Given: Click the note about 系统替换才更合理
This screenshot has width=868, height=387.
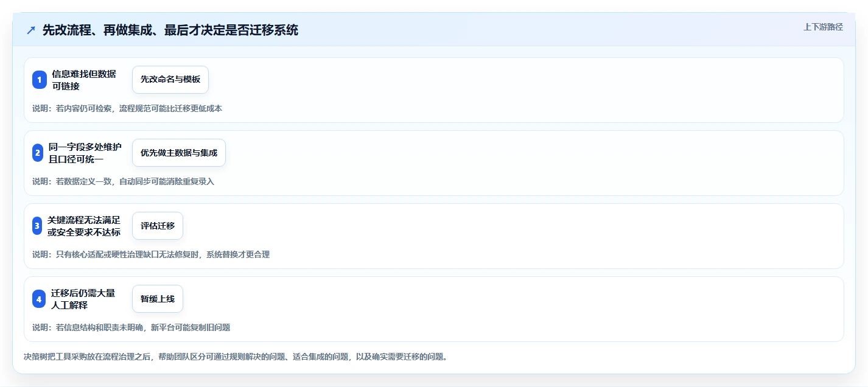Looking at the screenshot, I should (151, 254).
